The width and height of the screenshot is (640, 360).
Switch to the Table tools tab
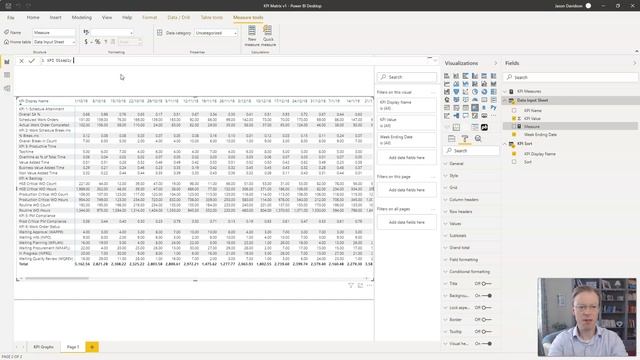coord(211,18)
